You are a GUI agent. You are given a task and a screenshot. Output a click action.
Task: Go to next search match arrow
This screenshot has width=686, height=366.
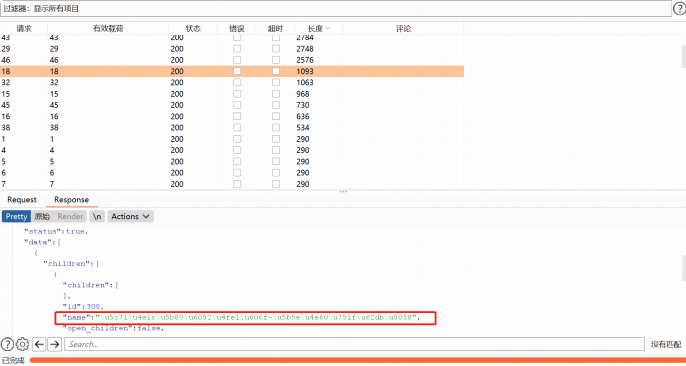[x=54, y=345]
